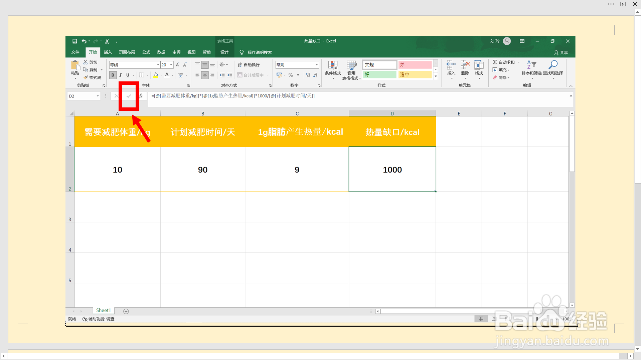The image size is (644, 363).
Task: Apply percent style format
Action: 291,75
